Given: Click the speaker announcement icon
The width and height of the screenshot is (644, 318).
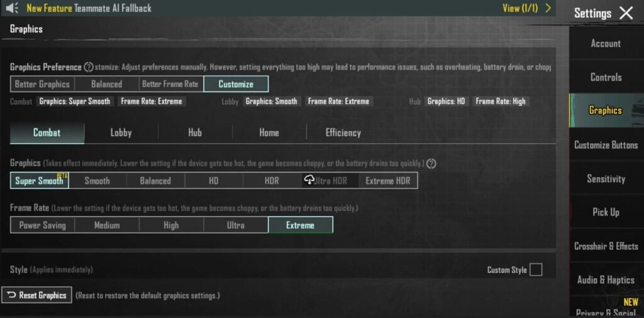Looking at the screenshot, I should (x=12, y=8).
